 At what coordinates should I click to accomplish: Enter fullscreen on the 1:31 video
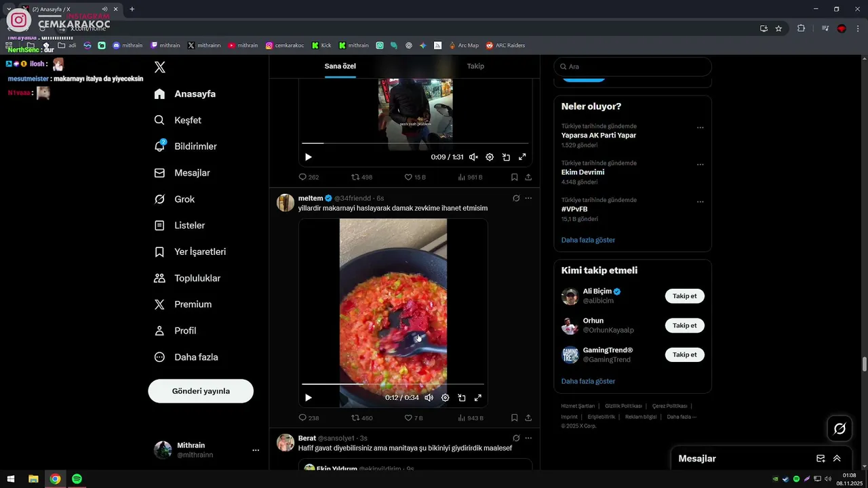(x=522, y=157)
